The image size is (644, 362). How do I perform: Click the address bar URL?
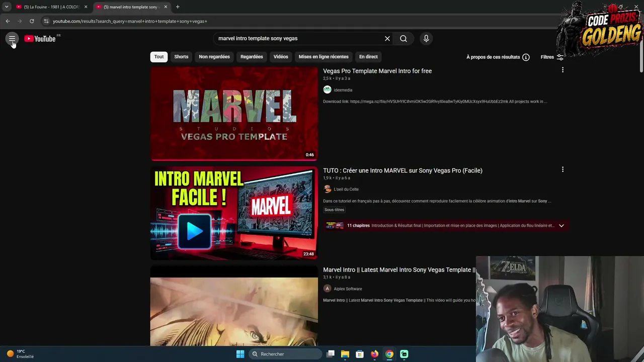[x=130, y=21]
